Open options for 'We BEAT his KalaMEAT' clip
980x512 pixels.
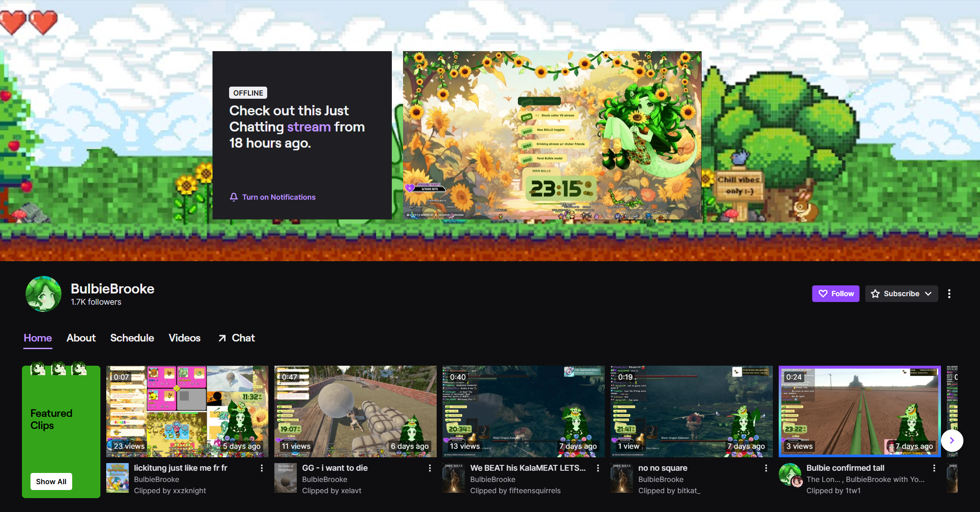pyautogui.click(x=598, y=468)
